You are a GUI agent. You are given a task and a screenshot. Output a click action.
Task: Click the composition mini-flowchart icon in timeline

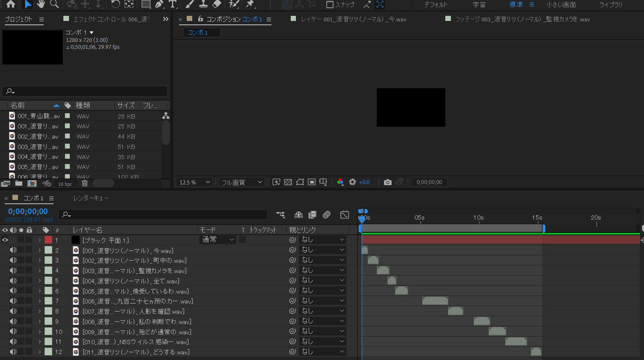tap(281, 215)
